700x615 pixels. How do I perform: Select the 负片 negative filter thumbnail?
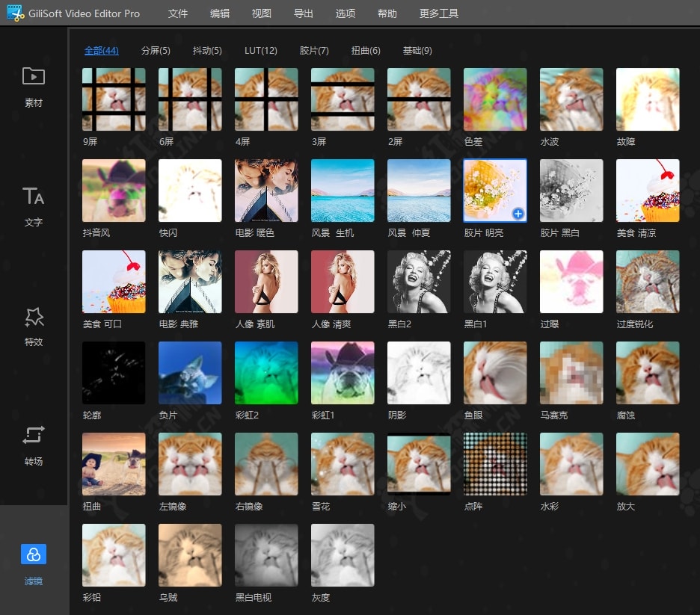click(190, 373)
